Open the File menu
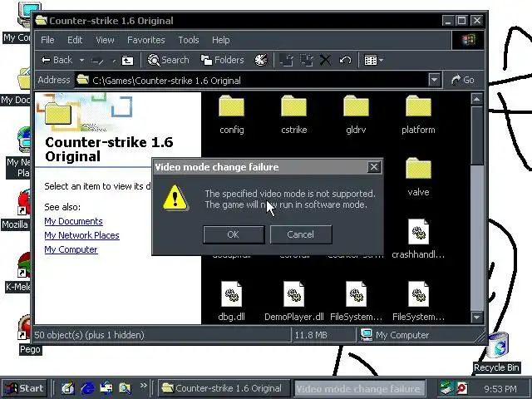The height and width of the screenshot is (399, 532). [x=47, y=40]
